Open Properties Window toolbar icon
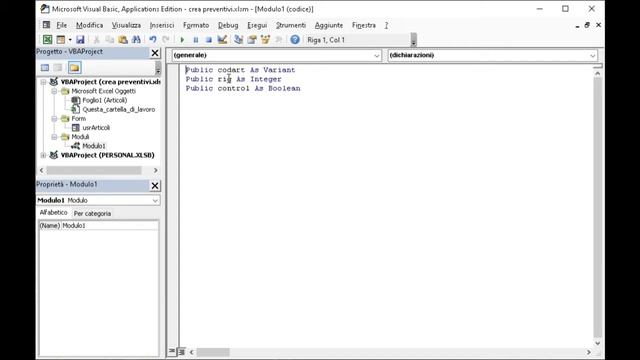This screenshot has width=640, height=360. point(252,40)
